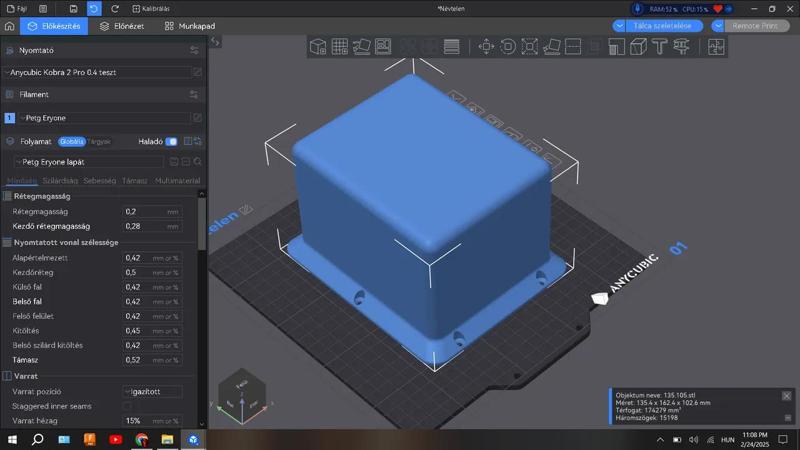
Task: Open the Support painting tool
Action: (616, 47)
